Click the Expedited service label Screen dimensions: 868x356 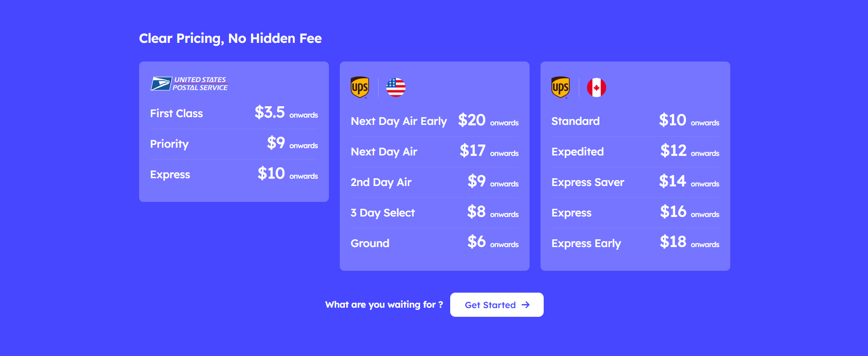pos(577,152)
